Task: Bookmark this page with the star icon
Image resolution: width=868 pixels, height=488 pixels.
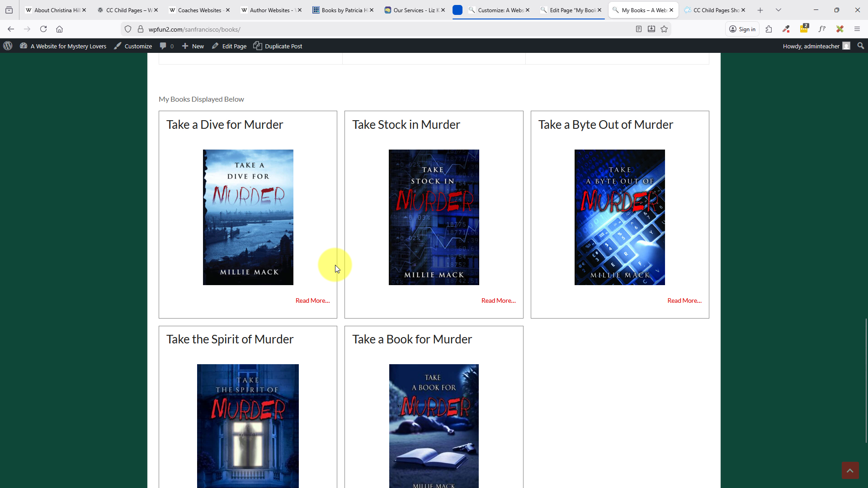Action: (x=664, y=29)
